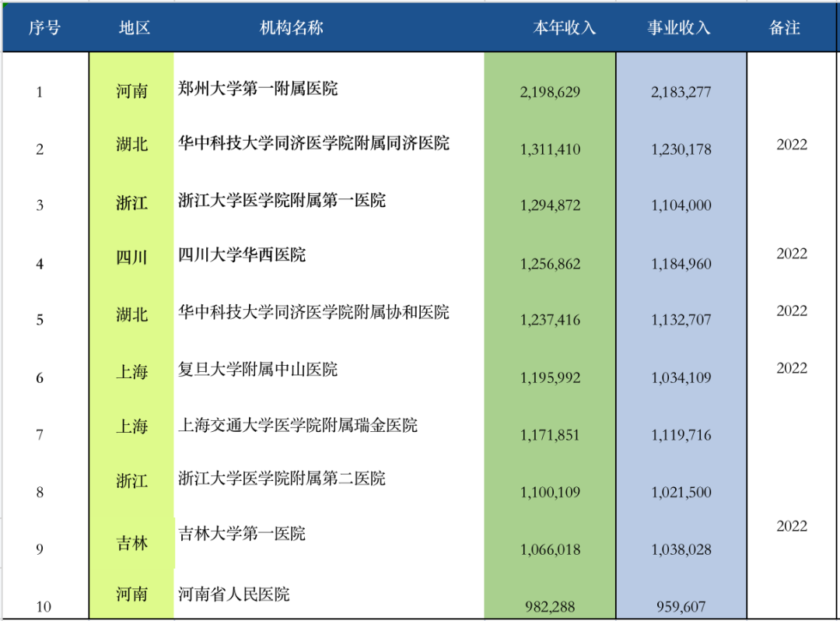
Task: Click the green 四川 region cell
Action: coord(131,258)
